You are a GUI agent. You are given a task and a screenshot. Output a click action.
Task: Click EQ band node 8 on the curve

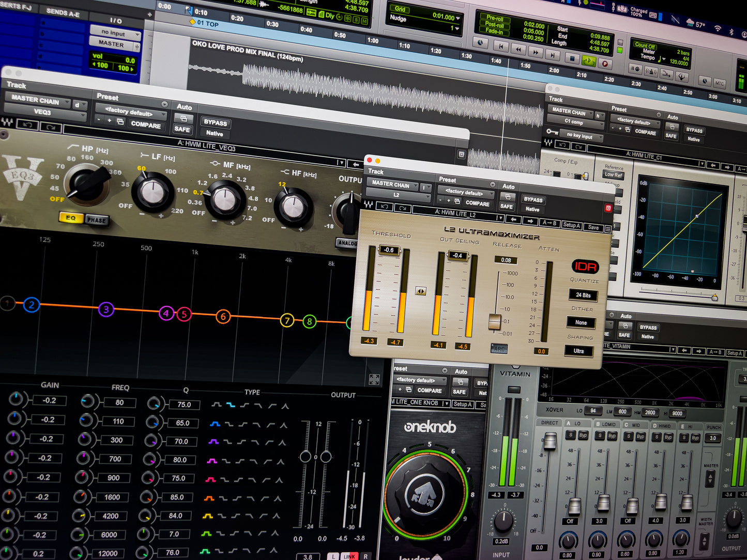(x=309, y=321)
